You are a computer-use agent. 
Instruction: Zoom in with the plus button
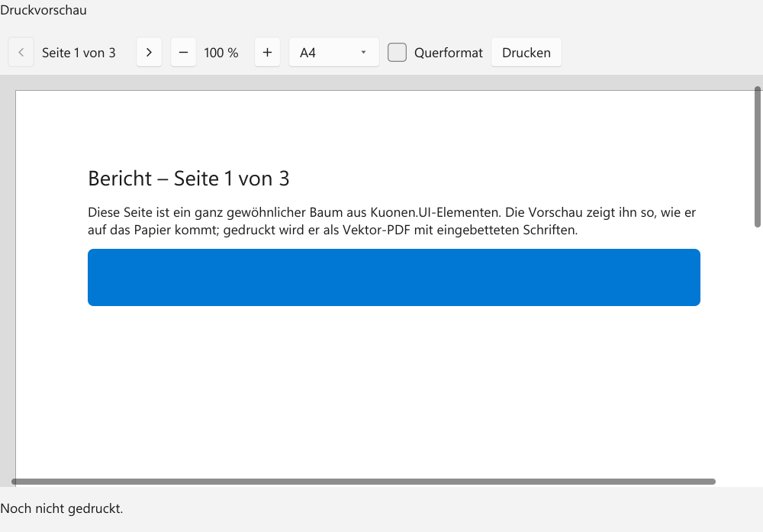(267, 52)
